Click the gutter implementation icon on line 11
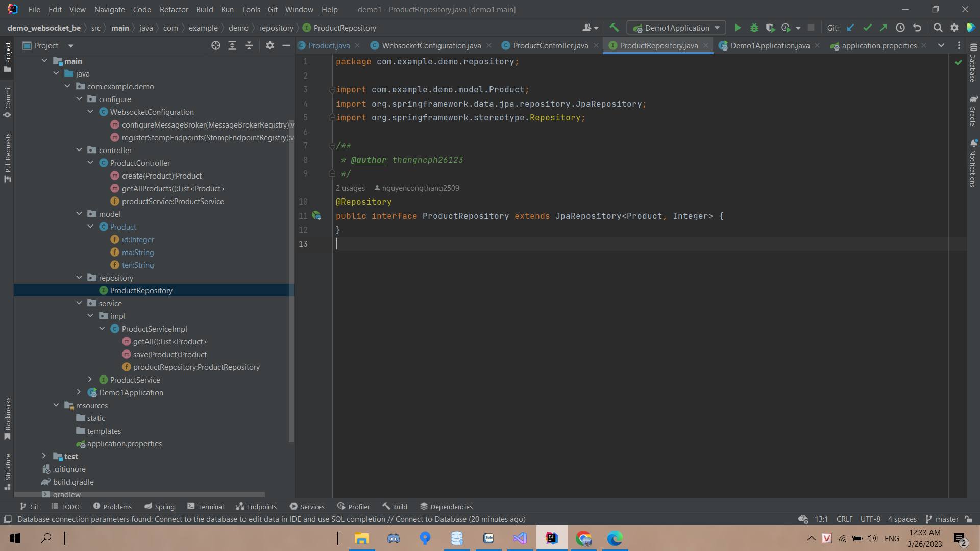Viewport: 980px width, 551px height. tap(316, 216)
